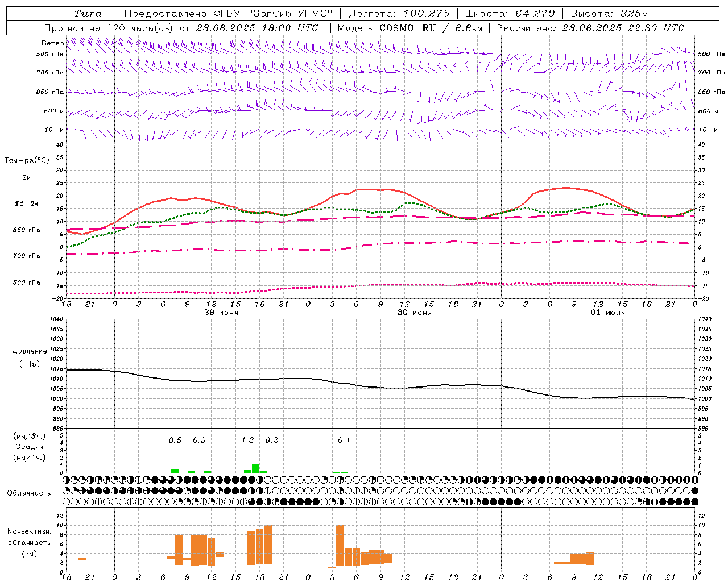Click the "Тем-ра(°C)" temperature label

coord(27,161)
